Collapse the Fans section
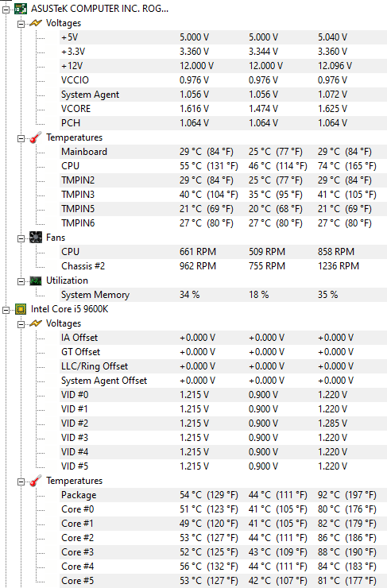The height and width of the screenshot is (588, 387). (x=21, y=238)
